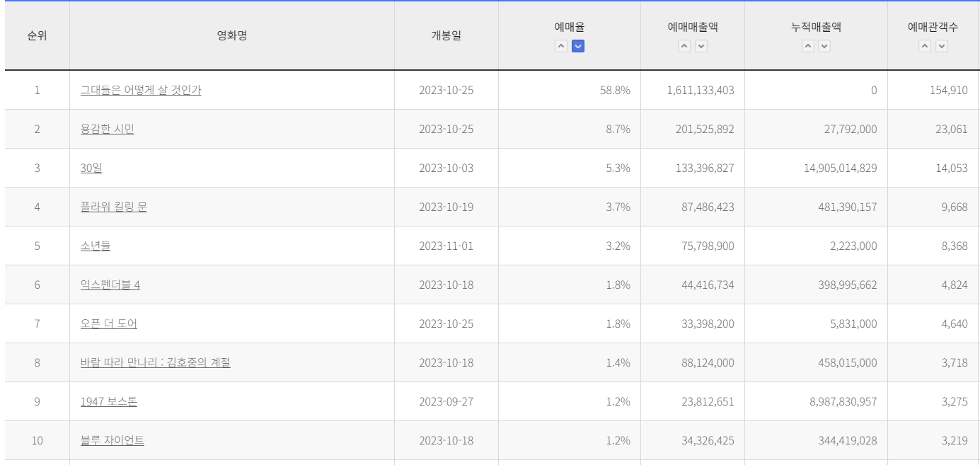The height and width of the screenshot is (465, 980).
Task: Select the 4,640 audience cell
Action: point(933,323)
